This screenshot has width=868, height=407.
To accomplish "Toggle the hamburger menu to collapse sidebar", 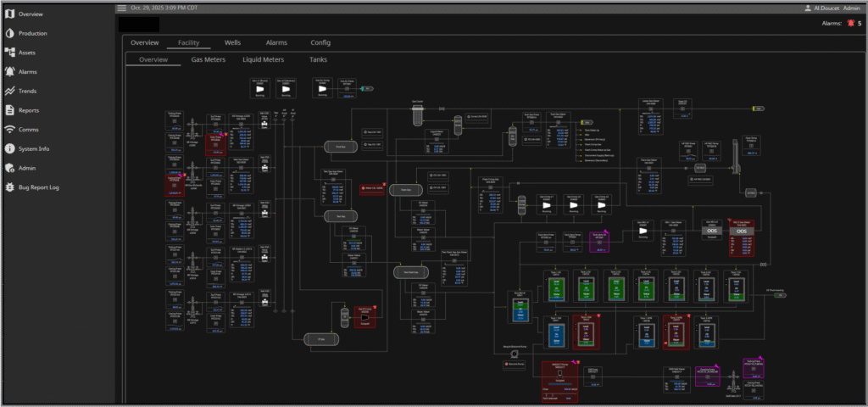I will (121, 8).
